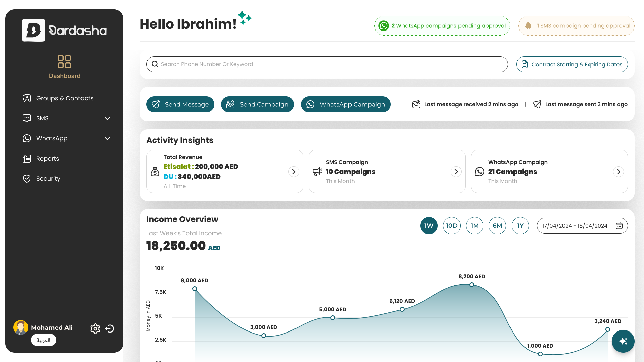Screen dimensions: 644x362
Task: Open Groups & Contacts menu item
Action: [x=64, y=98]
